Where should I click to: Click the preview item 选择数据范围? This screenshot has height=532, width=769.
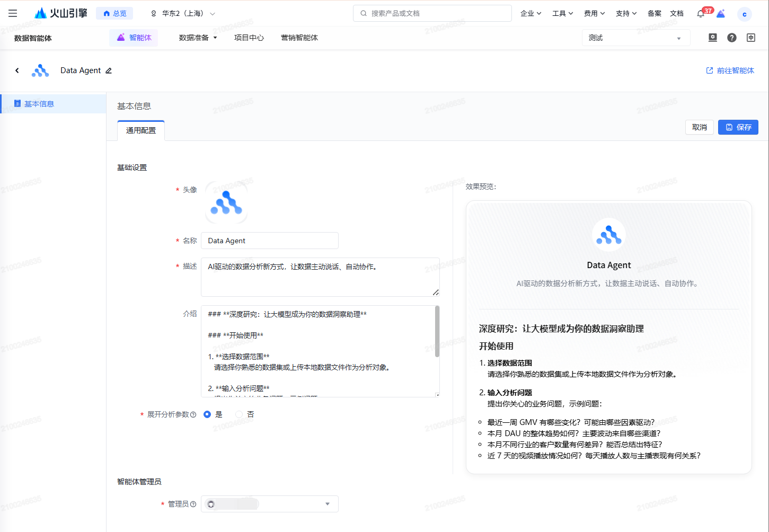point(510,363)
